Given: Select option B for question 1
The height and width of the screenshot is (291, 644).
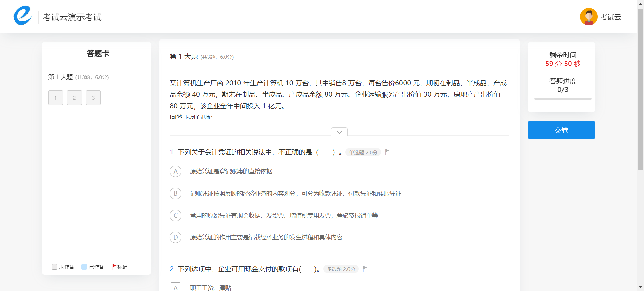Looking at the screenshot, I should (175, 194).
